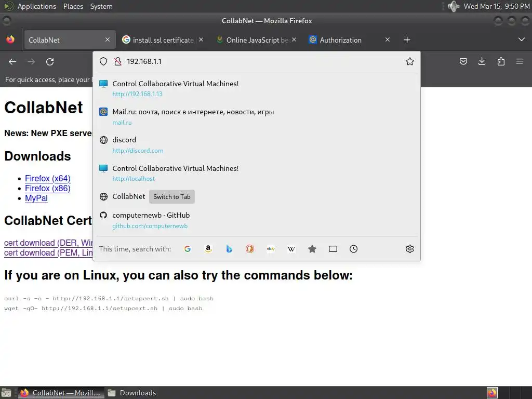Click the wget setupcert.sh command text
The image size is (532, 399).
103,309
